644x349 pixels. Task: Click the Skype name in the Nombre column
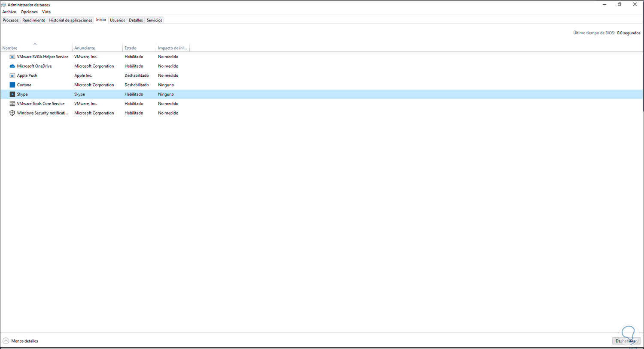[x=22, y=94]
